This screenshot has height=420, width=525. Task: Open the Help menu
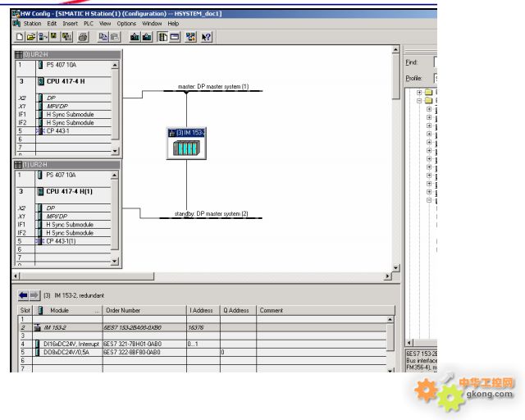pyautogui.click(x=173, y=24)
